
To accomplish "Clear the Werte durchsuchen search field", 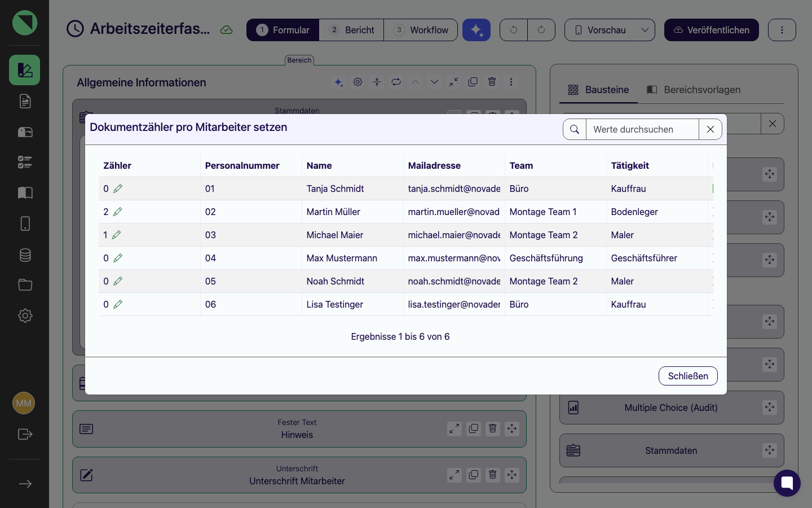I will (x=710, y=129).
